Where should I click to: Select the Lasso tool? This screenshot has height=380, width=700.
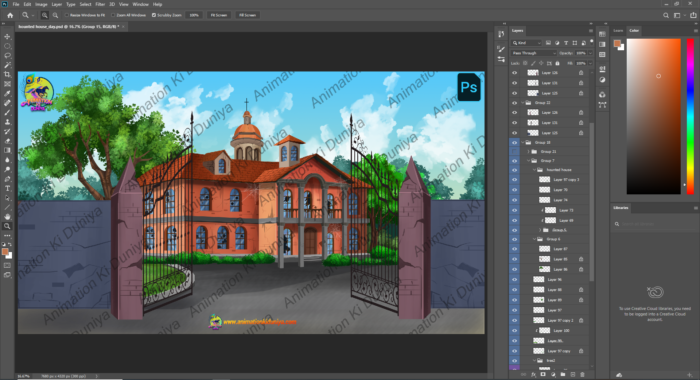7,56
